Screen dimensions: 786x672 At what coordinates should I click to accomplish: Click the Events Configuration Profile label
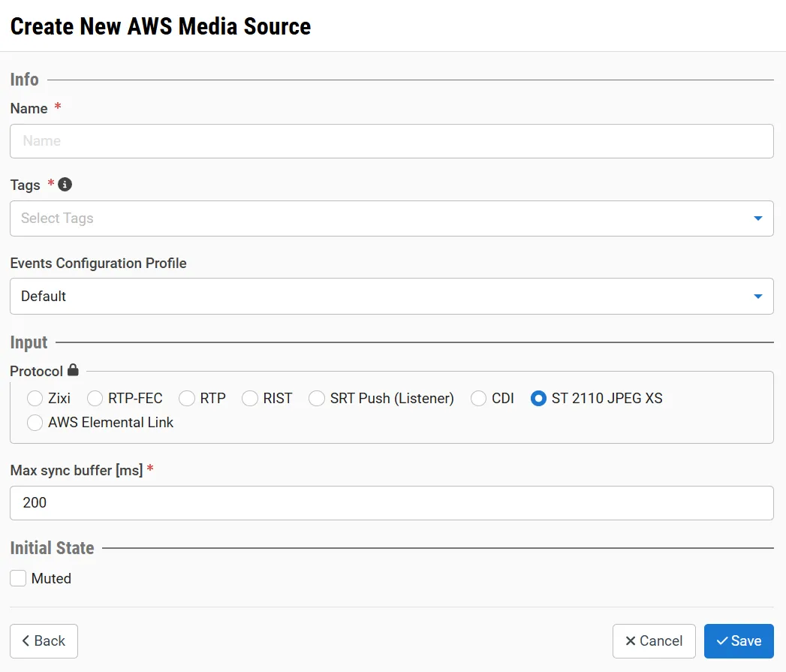pyautogui.click(x=98, y=264)
